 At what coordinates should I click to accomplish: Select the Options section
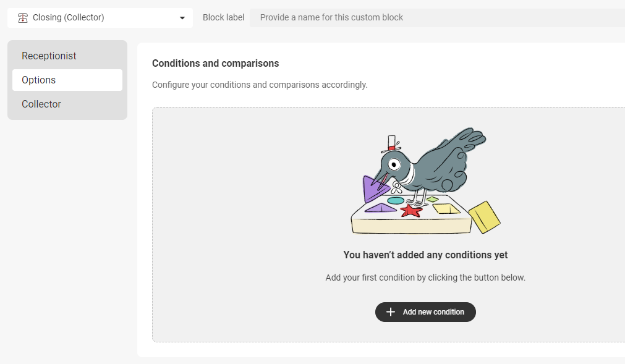(67, 80)
